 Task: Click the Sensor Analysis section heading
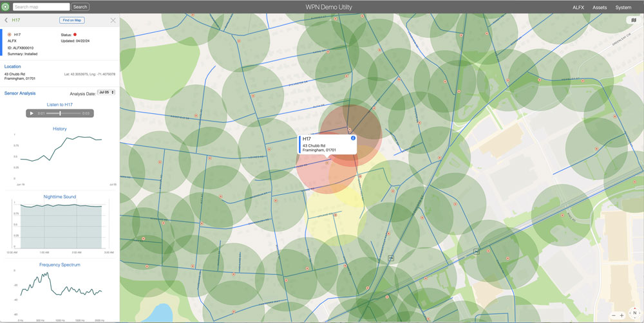click(20, 93)
